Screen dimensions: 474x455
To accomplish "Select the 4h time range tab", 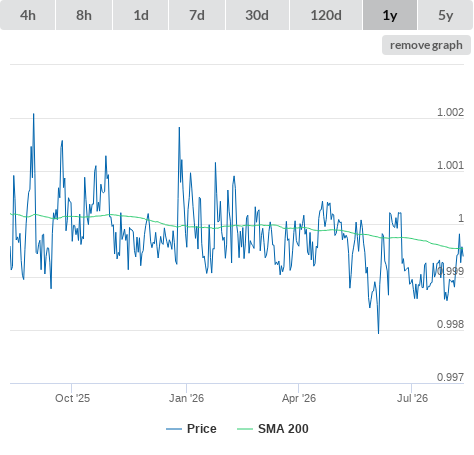I will 28,15.
